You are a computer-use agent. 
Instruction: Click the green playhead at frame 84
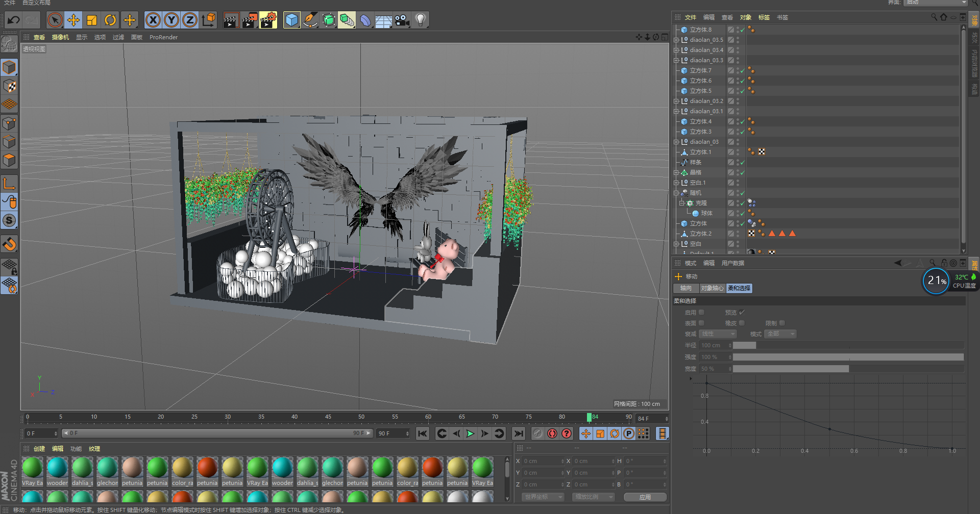coord(589,418)
